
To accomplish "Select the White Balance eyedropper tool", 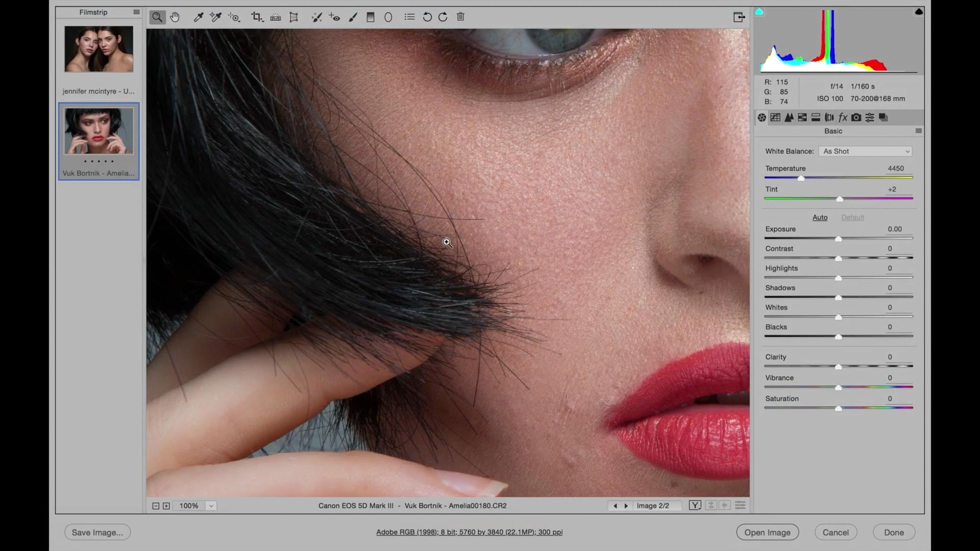I will click(198, 17).
